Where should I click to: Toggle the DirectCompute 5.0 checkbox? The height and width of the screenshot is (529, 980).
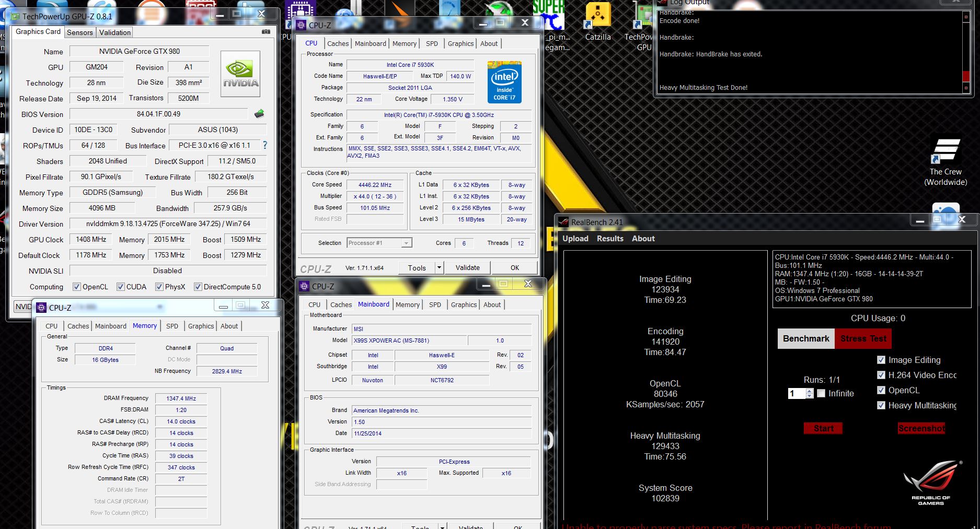198,287
